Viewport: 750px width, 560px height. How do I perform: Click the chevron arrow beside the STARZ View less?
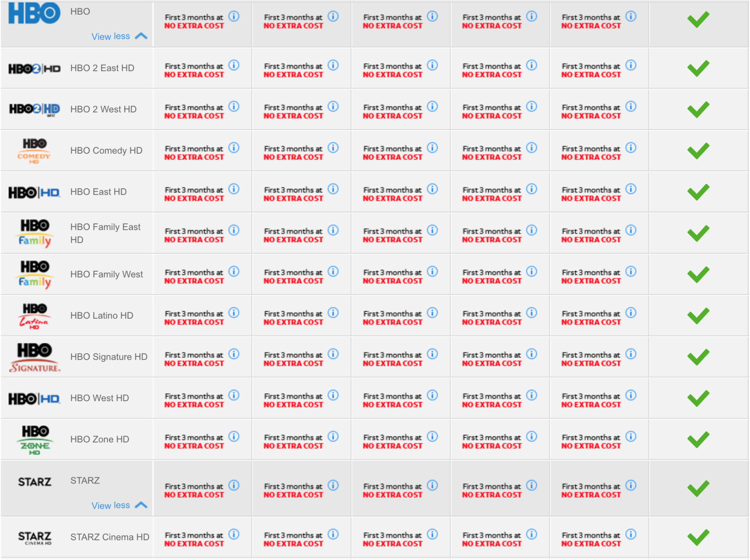pos(141,505)
